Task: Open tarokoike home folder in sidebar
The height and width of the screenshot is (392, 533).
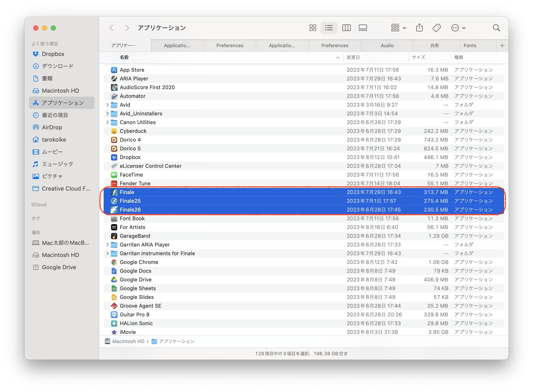Action: pyautogui.click(x=62, y=140)
